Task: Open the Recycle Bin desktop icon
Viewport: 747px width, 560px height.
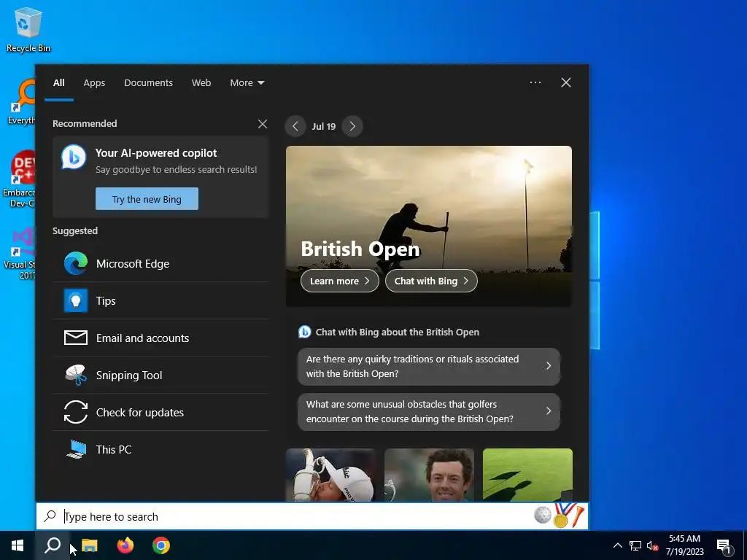Action: pos(28,29)
